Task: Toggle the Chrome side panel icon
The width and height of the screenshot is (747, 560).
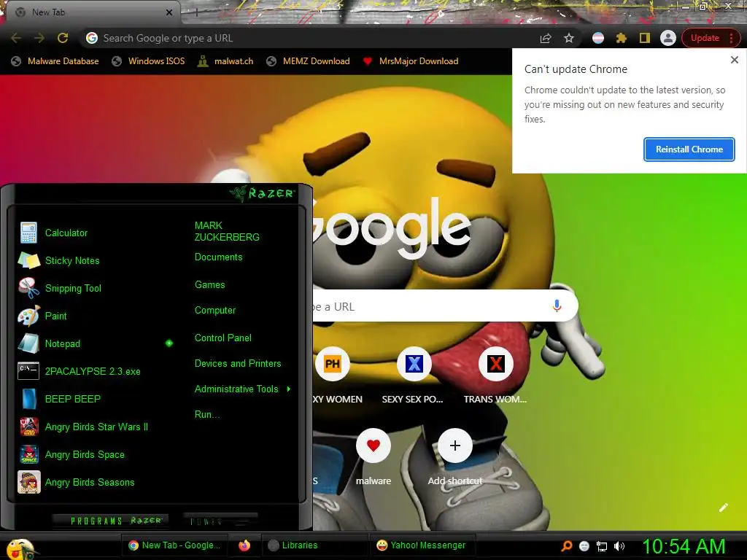Action: coord(645,38)
